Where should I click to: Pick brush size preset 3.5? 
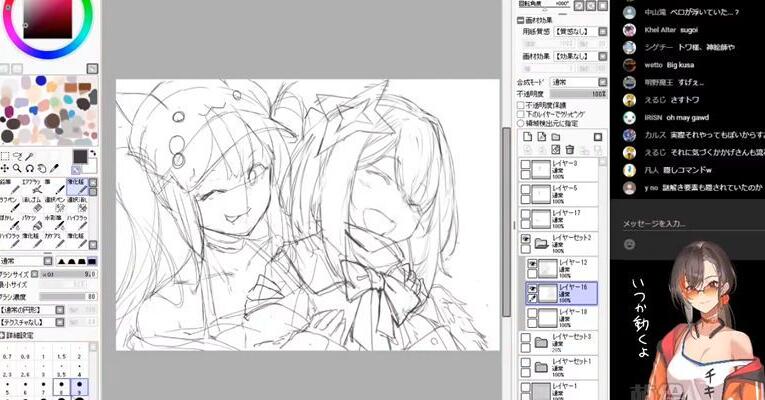click(x=61, y=371)
